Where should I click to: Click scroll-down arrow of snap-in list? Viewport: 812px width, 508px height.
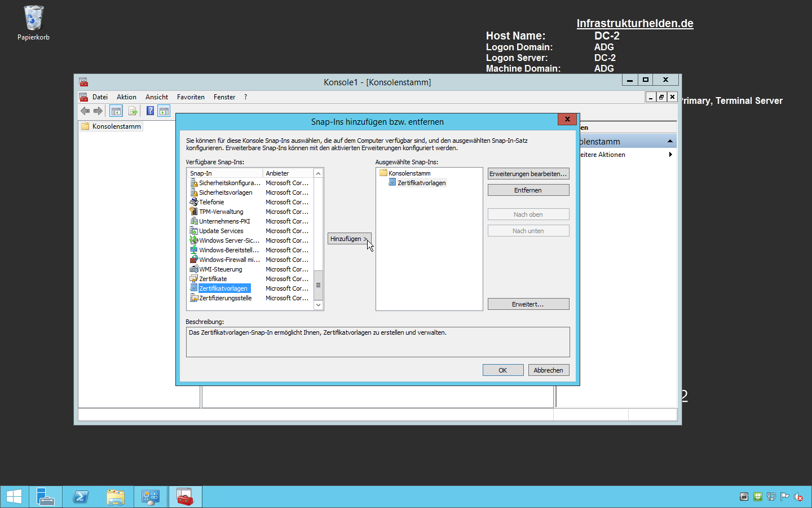318,305
